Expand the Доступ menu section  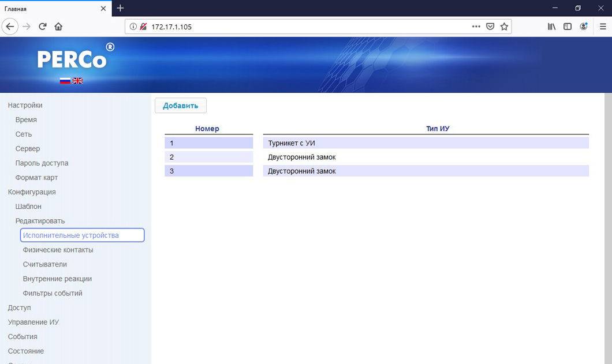tap(20, 307)
